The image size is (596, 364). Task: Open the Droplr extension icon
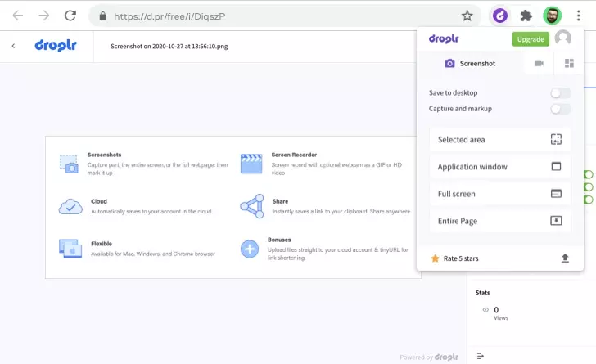click(x=500, y=16)
